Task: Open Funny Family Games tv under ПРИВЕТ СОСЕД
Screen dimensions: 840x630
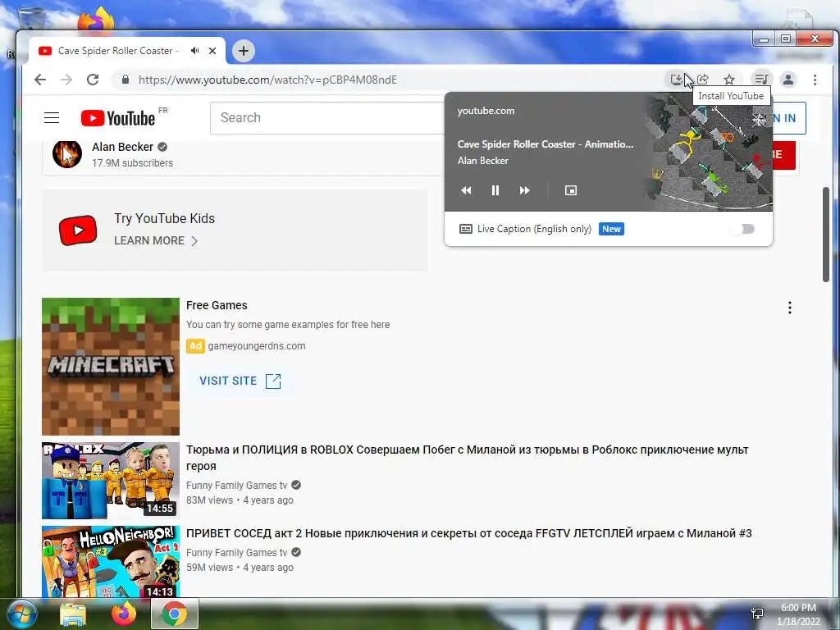Action: [236, 552]
